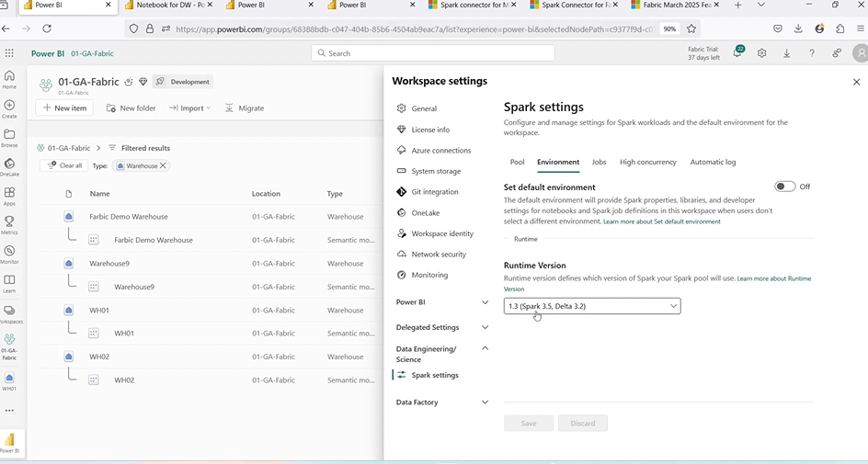The image size is (868, 464).
Task: Open Apps in the left sidebar
Action: click(x=9, y=197)
